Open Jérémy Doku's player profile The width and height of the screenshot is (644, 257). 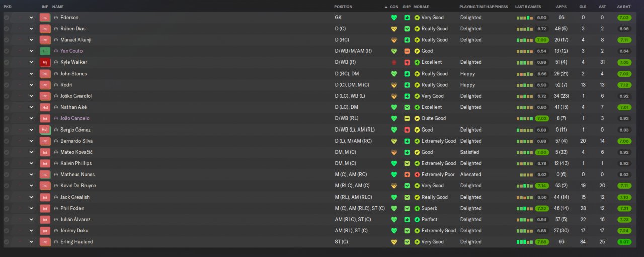[74, 231]
